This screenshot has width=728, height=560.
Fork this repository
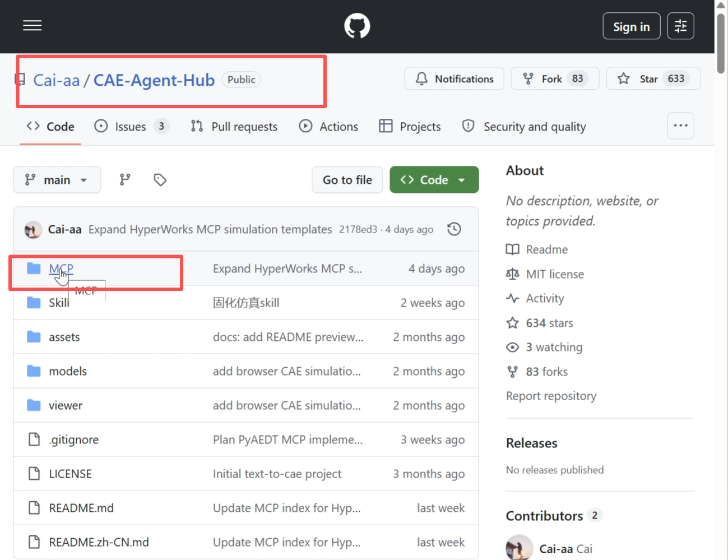pos(555,79)
